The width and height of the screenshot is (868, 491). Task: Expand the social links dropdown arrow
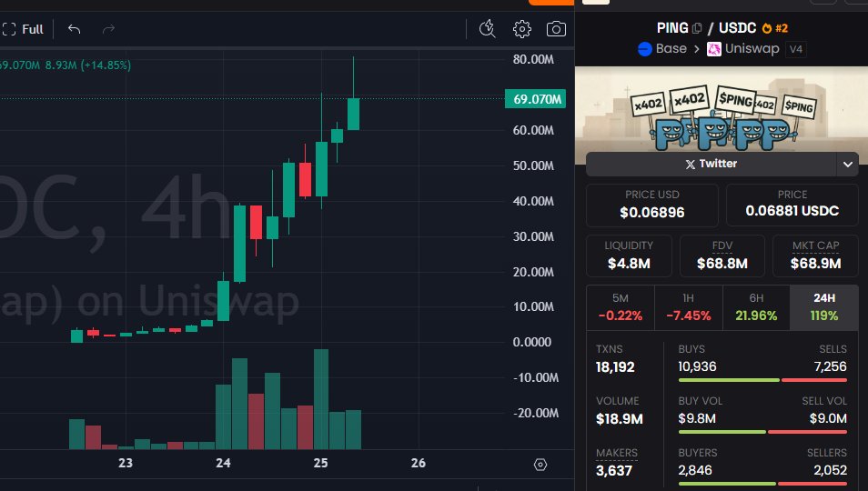(848, 165)
